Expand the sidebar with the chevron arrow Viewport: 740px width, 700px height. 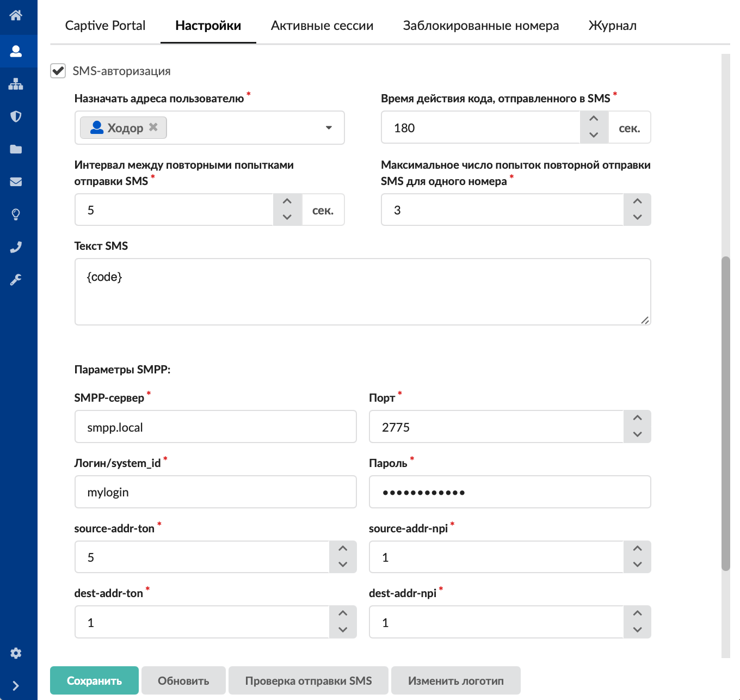click(16, 686)
